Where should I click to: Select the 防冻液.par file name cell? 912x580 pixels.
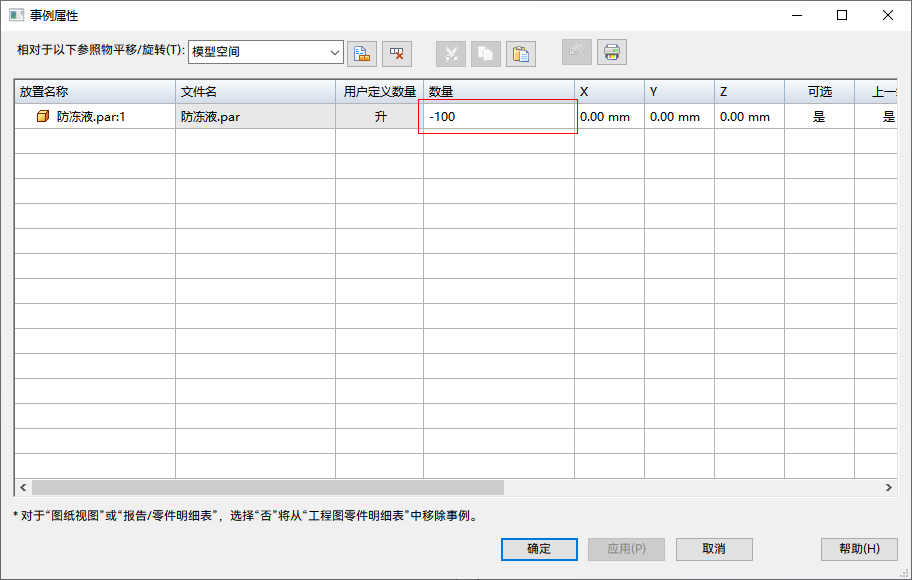[x=255, y=116]
